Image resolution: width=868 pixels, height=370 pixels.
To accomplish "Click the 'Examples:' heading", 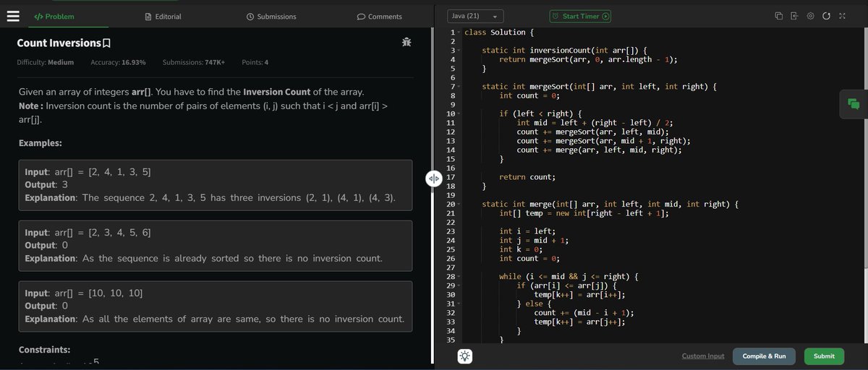I will pos(40,143).
